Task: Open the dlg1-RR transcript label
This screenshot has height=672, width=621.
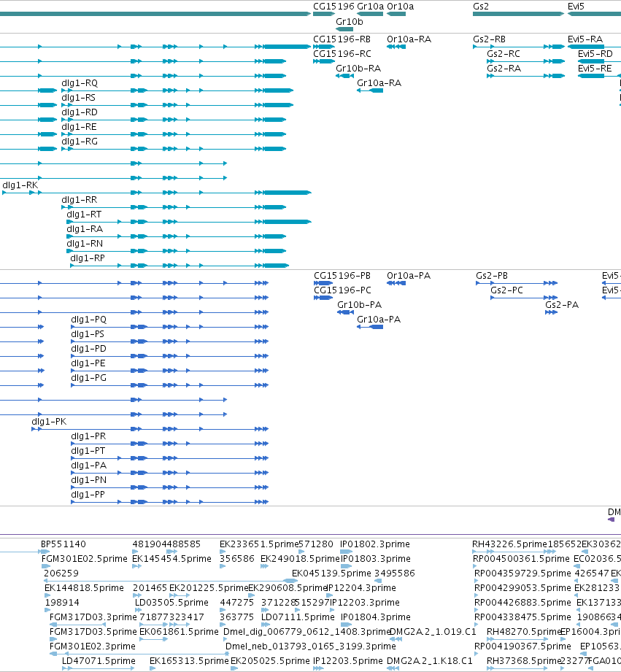Action: (x=80, y=200)
